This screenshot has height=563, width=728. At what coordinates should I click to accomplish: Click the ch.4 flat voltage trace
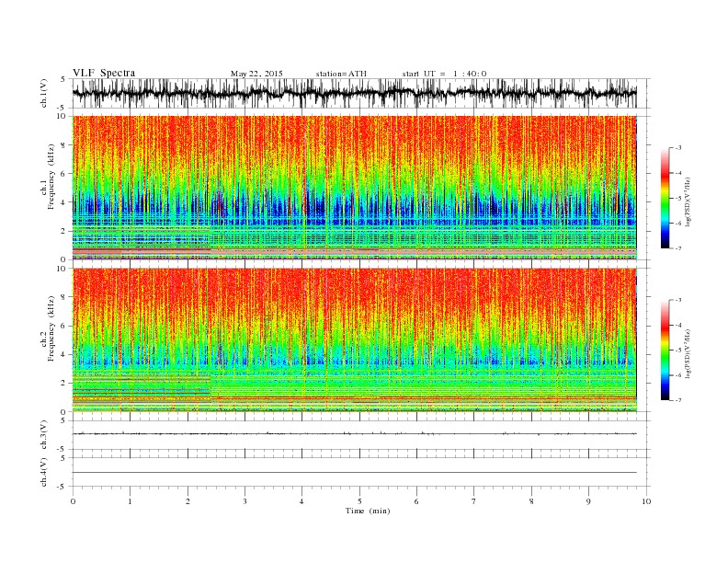(x=355, y=473)
